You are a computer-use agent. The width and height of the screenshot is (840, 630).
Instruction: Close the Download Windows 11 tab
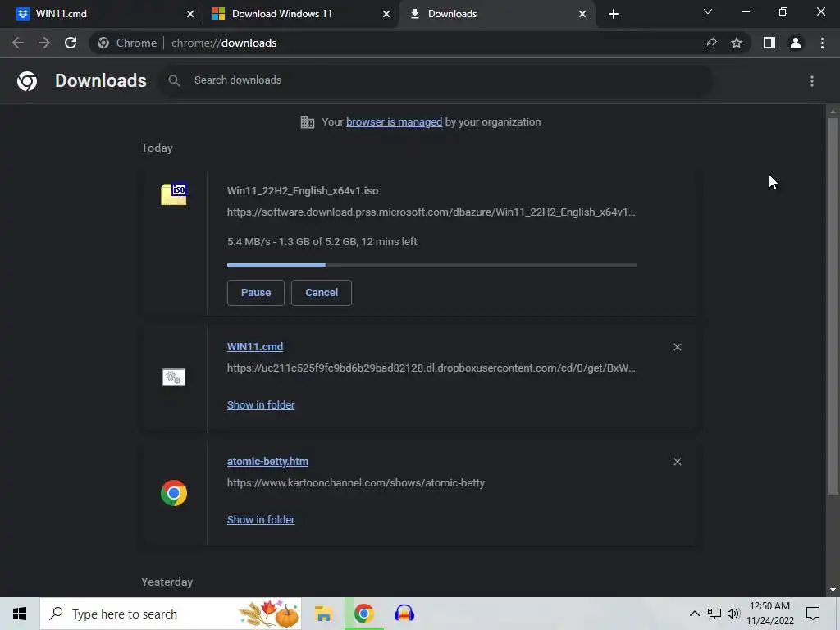[386, 14]
